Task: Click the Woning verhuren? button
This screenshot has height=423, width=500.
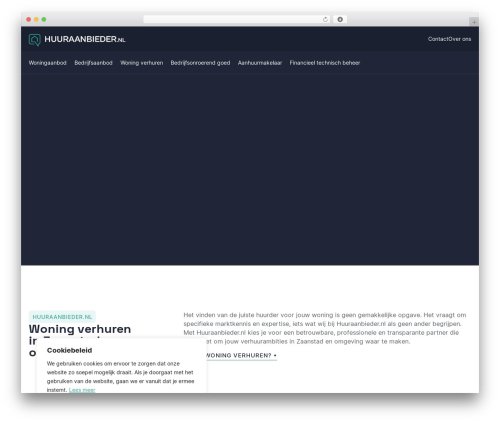Action: (x=241, y=355)
